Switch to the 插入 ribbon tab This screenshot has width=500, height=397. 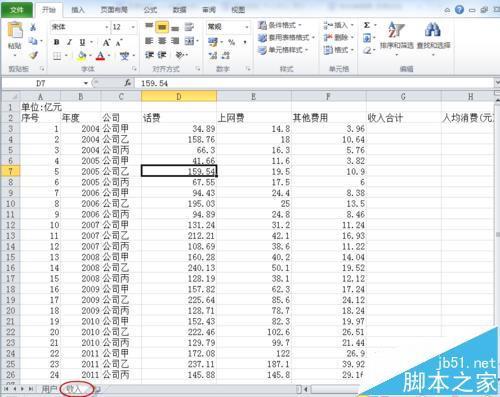(78, 10)
